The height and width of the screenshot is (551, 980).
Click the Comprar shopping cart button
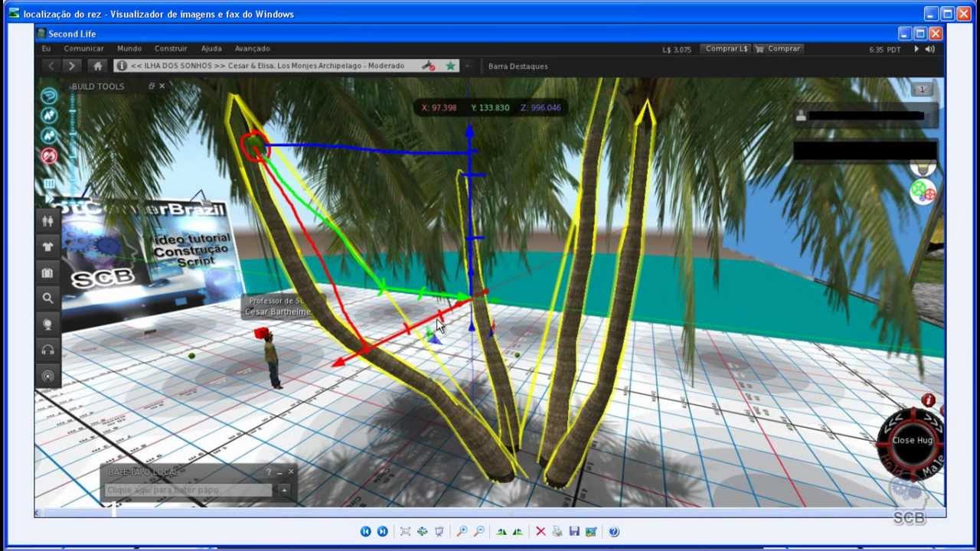click(x=779, y=49)
